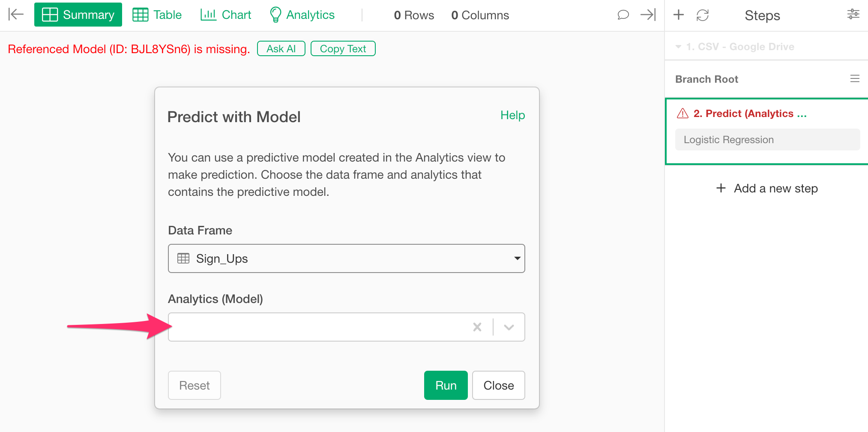Click warning icon on Predict step
This screenshot has height=432, width=868.
682,113
